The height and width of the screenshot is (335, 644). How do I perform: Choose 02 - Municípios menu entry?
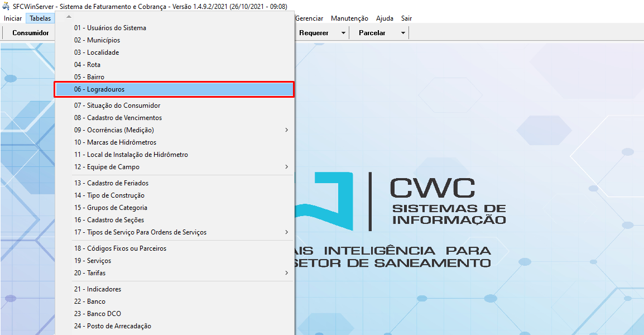(x=97, y=40)
